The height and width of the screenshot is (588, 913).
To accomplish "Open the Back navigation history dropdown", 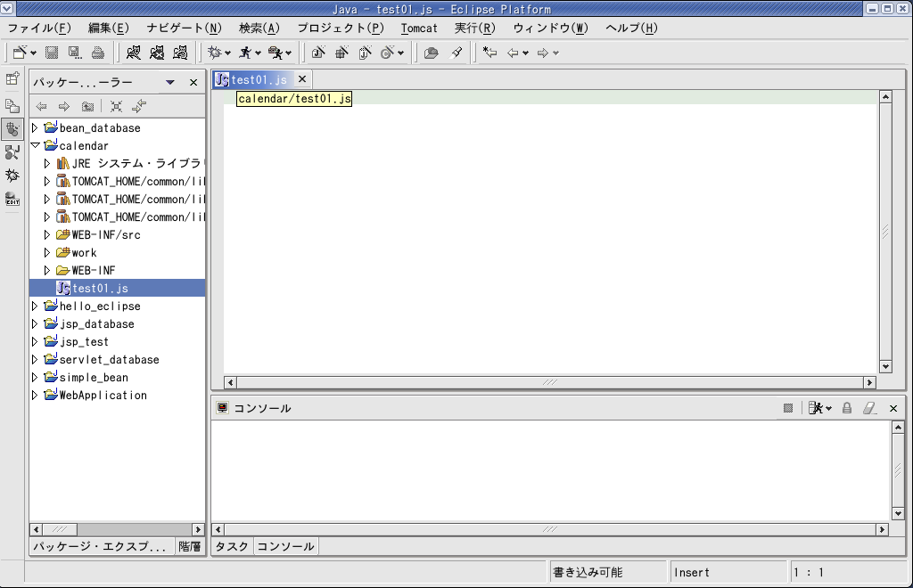I will pos(526,53).
